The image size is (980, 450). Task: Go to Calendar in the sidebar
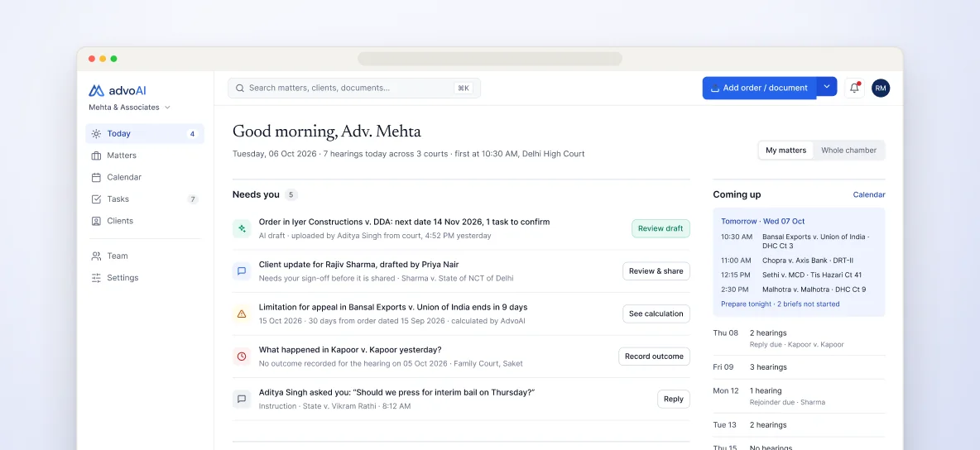point(145,178)
